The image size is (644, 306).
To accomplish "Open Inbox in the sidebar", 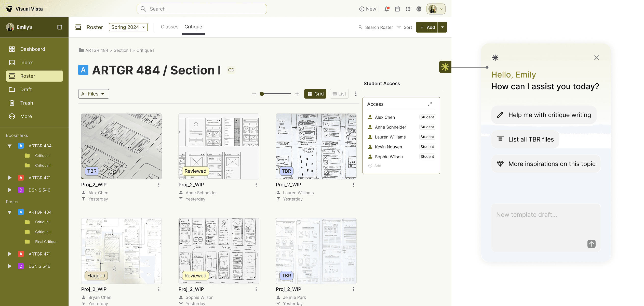I will (x=26, y=62).
